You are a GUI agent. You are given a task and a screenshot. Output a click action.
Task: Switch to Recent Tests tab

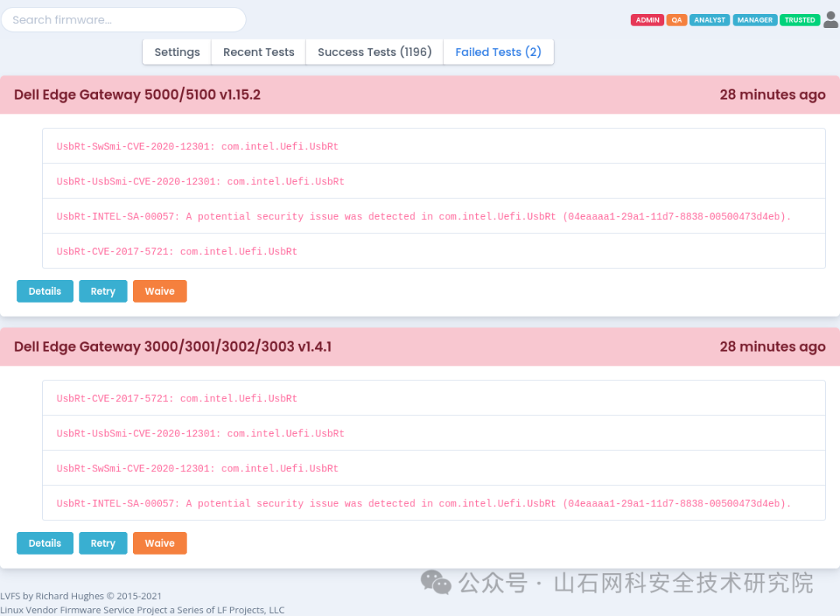pyautogui.click(x=259, y=52)
